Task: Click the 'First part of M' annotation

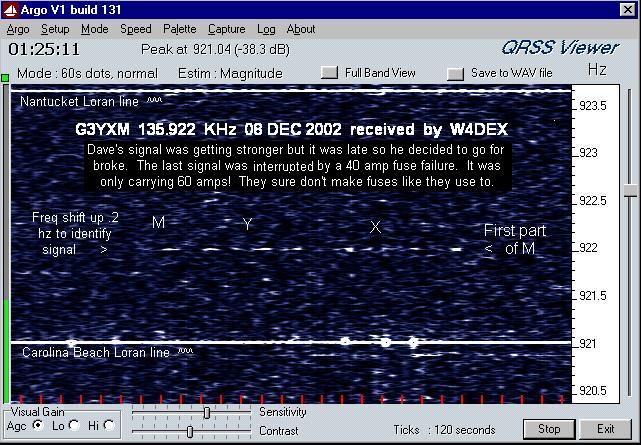Action: click(x=515, y=239)
